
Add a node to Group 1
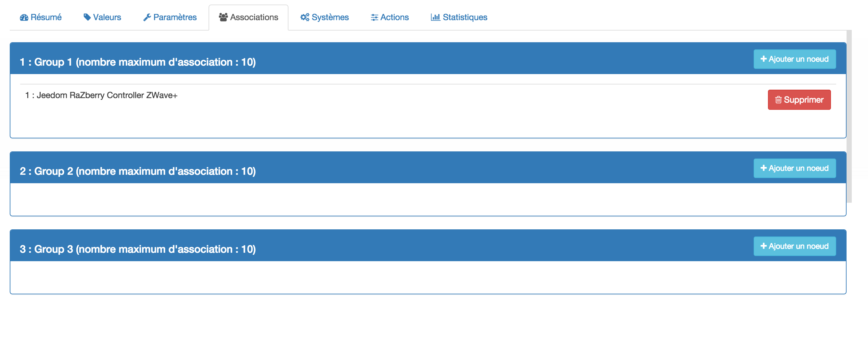pos(795,59)
